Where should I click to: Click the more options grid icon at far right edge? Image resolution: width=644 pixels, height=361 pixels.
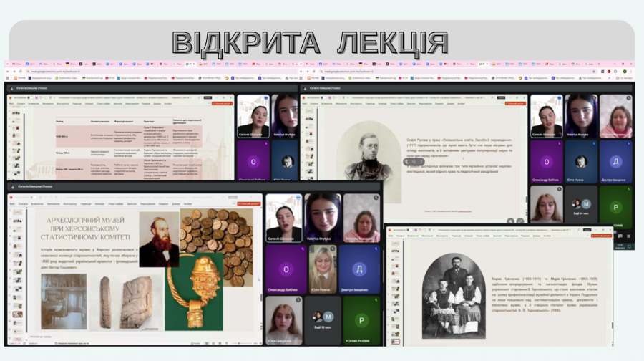click(x=628, y=236)
